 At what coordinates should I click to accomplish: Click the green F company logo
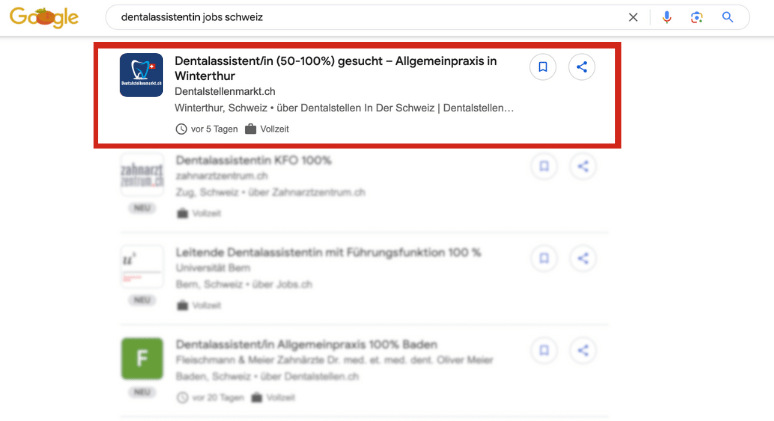pyautogui.click(x=142, y=359)
